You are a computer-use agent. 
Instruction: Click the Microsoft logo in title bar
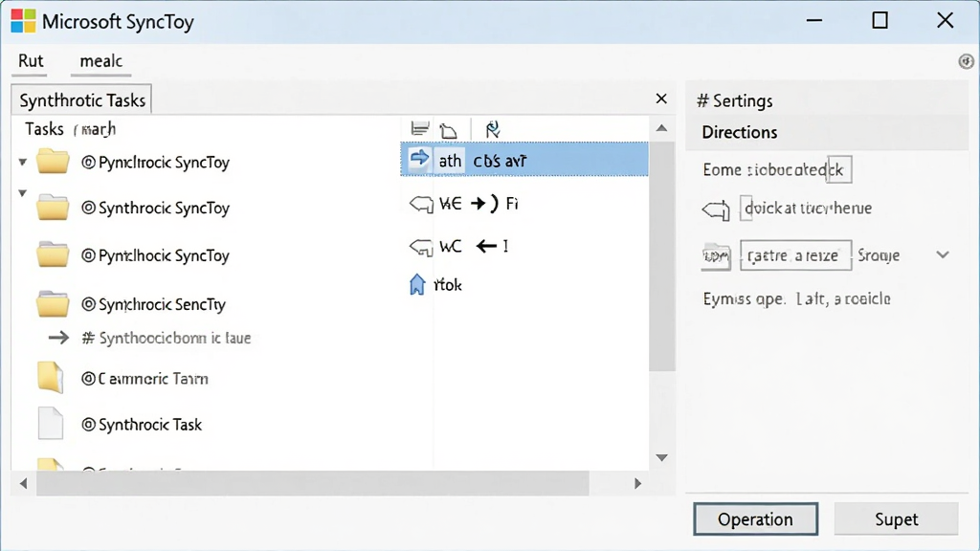(23, 21)
